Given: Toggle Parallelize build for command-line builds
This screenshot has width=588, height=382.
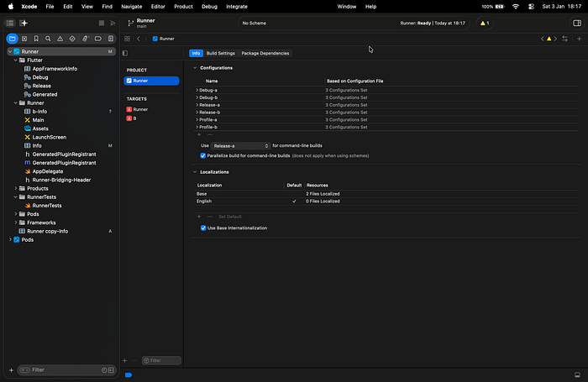Looking at the screenshot, I should click(x=203, y=156).
